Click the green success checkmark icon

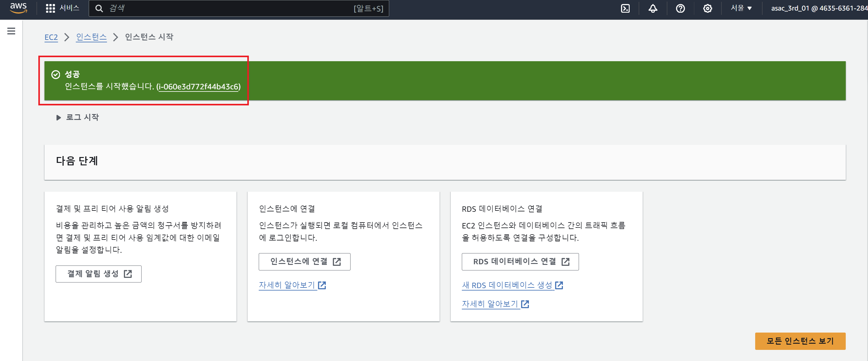[56, 74]
